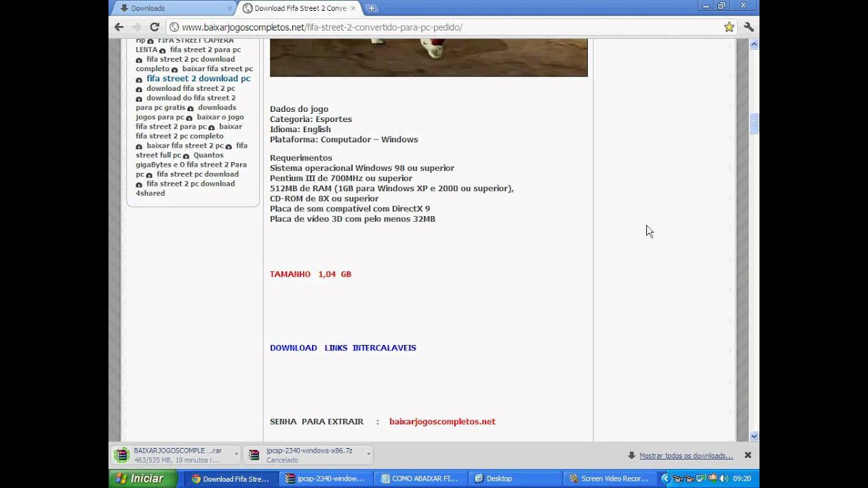Open 'baixar fifa street pc' sidebar link

pyautogui.click(x=218, y=68)
